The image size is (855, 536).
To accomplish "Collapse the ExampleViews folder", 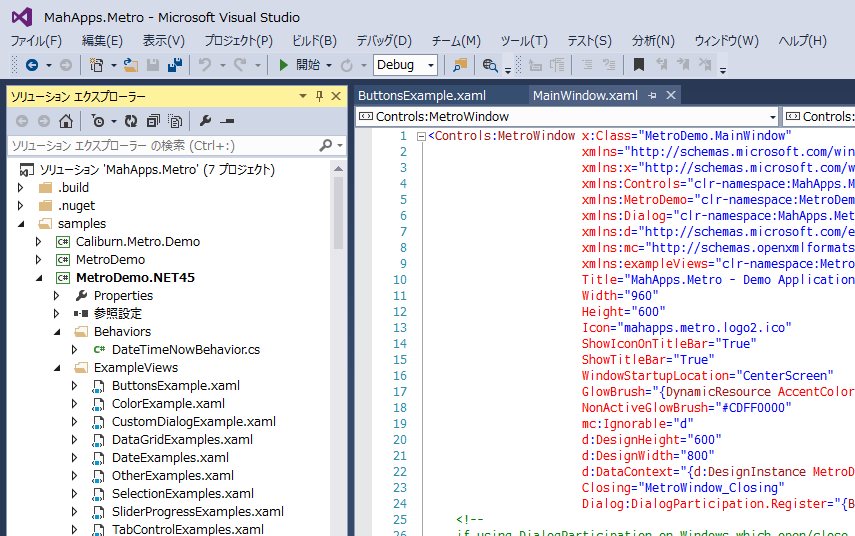I will [x=57, y=368].
